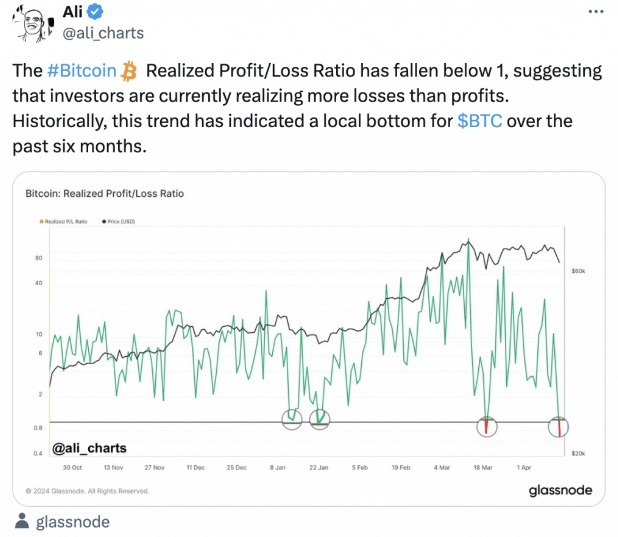Click the red-marked circle near 18 Mar
The width and height of the screenshot is (618, 537).
(x=486, y=426)
